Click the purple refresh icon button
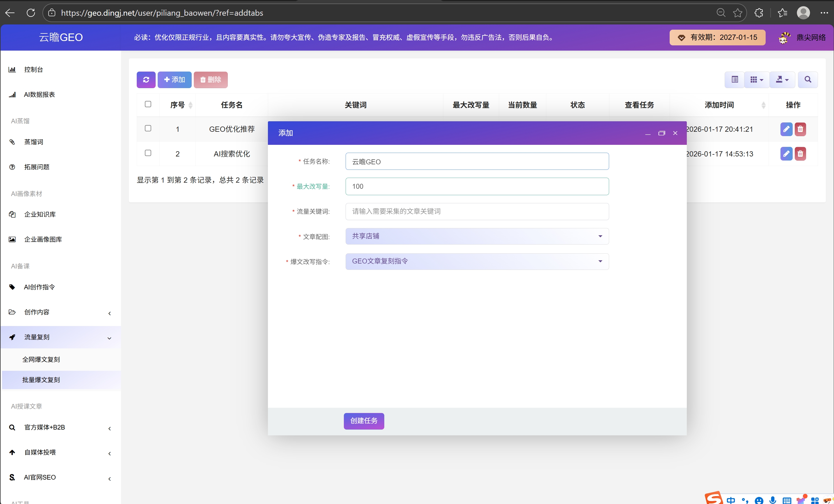Screen dimensions: 834x504 coord(146,80)
